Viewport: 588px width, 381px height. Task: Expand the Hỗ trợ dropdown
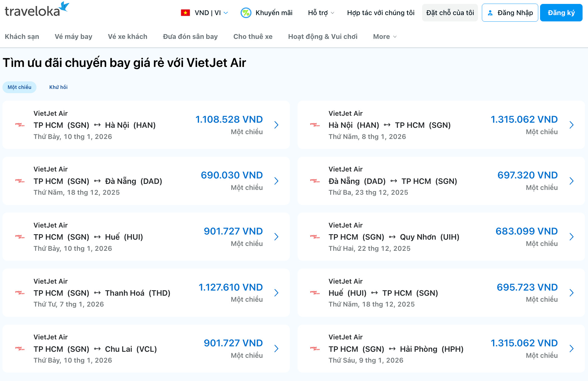(321, 12)
